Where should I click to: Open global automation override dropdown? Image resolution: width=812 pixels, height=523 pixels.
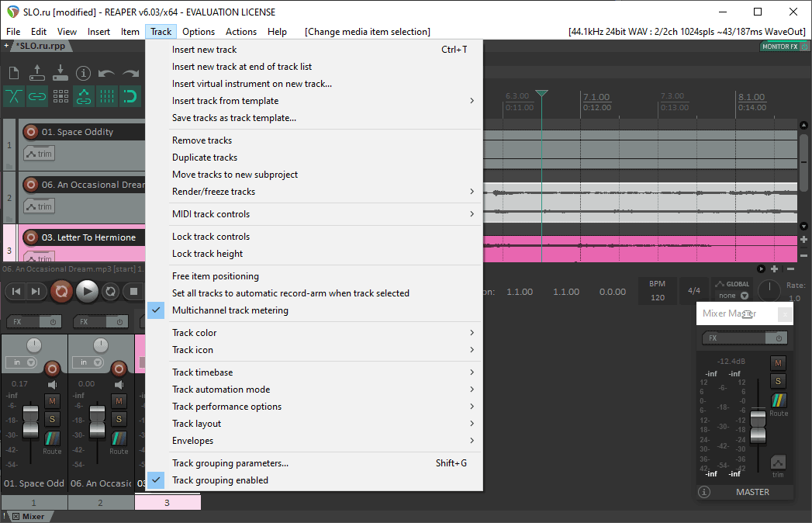click(745, 296)
